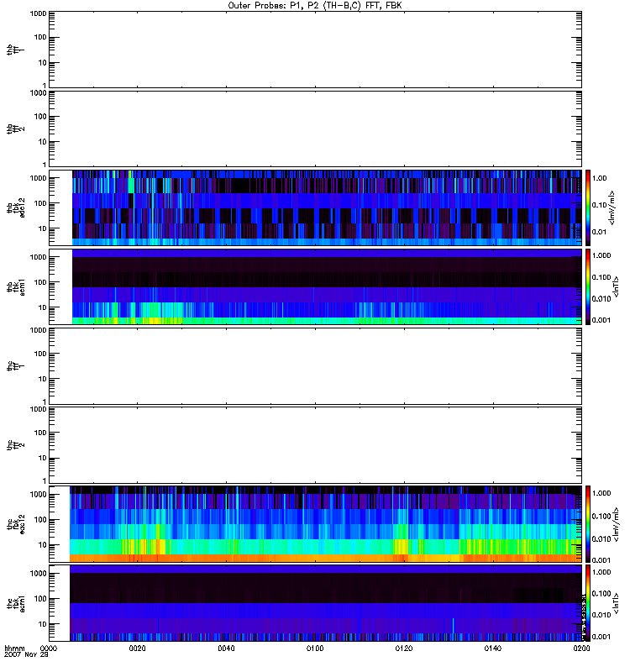Click the 'thb fbk edc12' y-axis label
This screenshot has height=672, width=630.
tap(15, 207)
